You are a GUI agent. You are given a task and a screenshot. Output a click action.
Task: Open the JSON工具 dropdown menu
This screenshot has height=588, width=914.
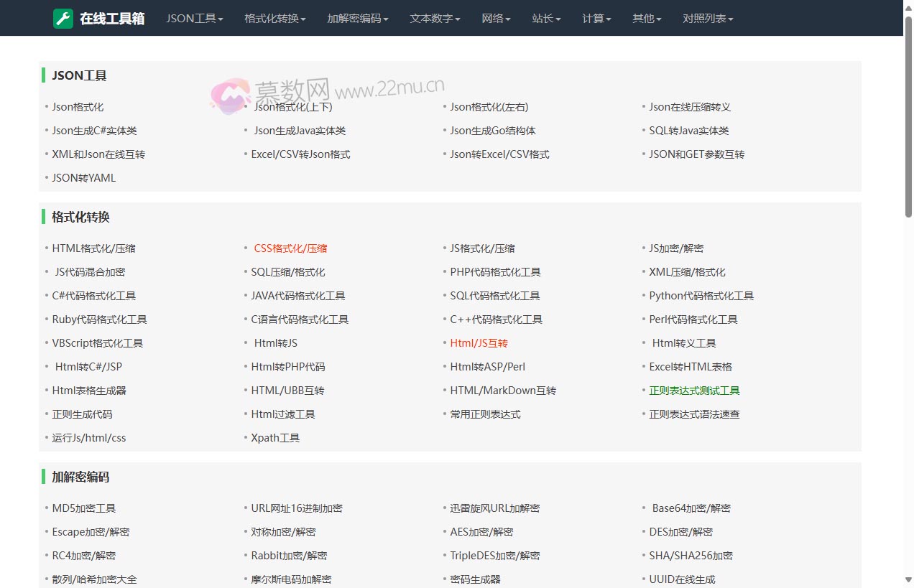click(194, 19)
